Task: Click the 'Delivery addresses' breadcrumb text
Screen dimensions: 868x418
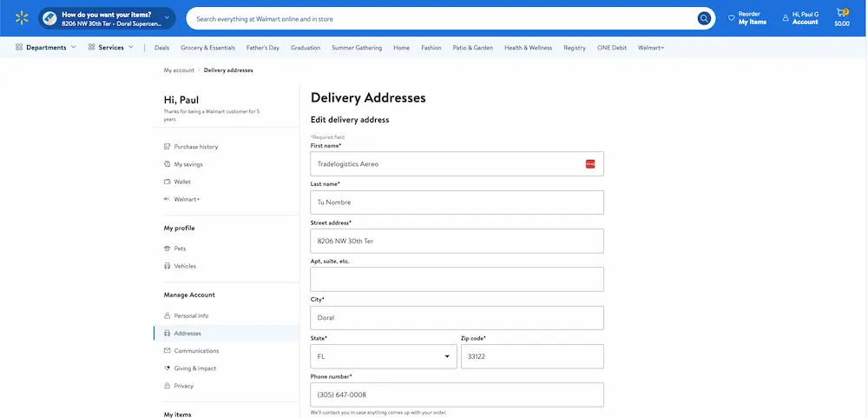Action: coord(228,70)
